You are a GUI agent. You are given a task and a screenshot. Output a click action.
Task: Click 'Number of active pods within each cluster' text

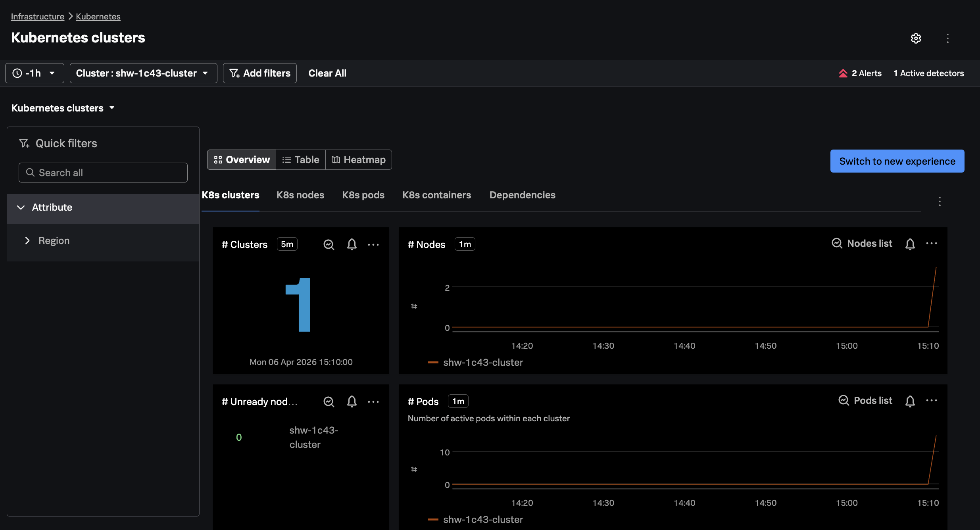click(488, 418)
